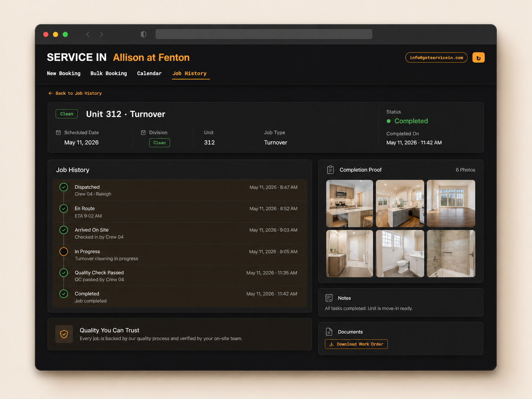Click the Division icon
532x399 pixels.
tap(143, 133)
